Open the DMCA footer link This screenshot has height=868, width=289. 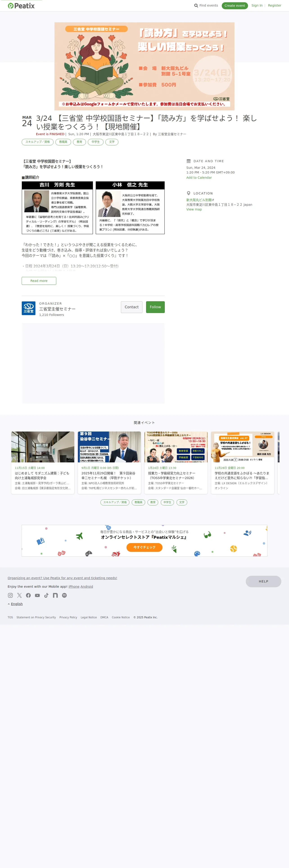(x=104, y=617)
